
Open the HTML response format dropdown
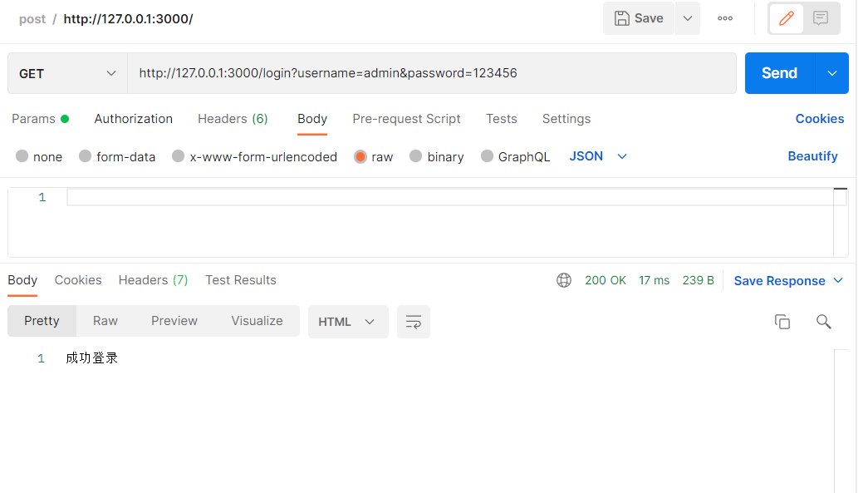(348, 322)
